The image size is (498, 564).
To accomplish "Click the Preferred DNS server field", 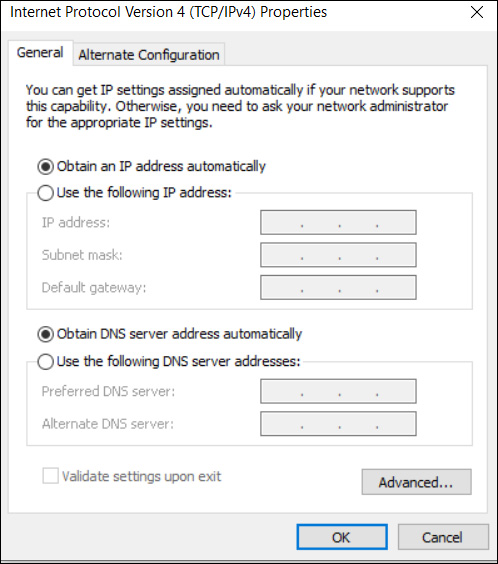I will pyautogui.click(x=338, y=391).
